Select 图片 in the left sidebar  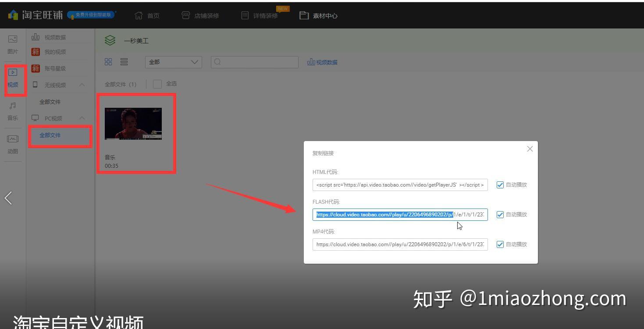(13, 45)
